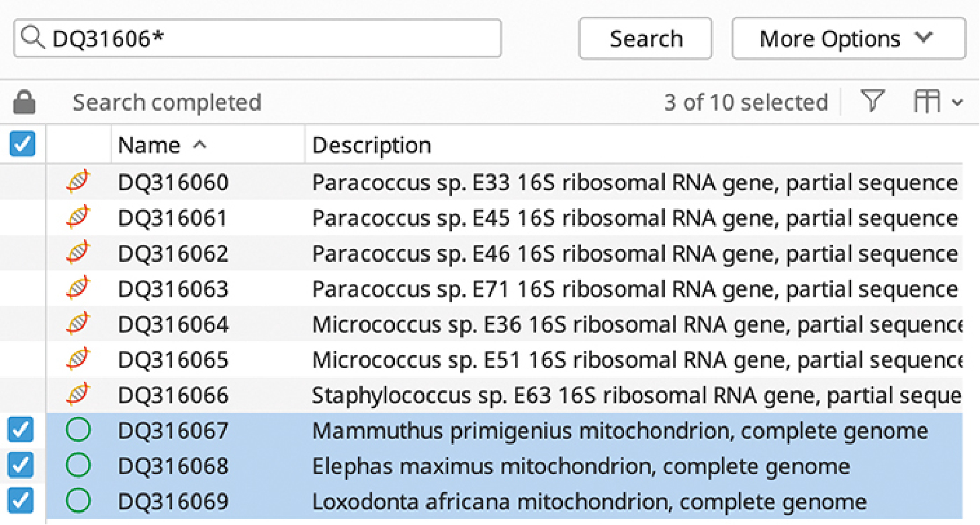Click the filter funnel icon
The height and width of the screenshot is (525, 980).
[872, 102]
